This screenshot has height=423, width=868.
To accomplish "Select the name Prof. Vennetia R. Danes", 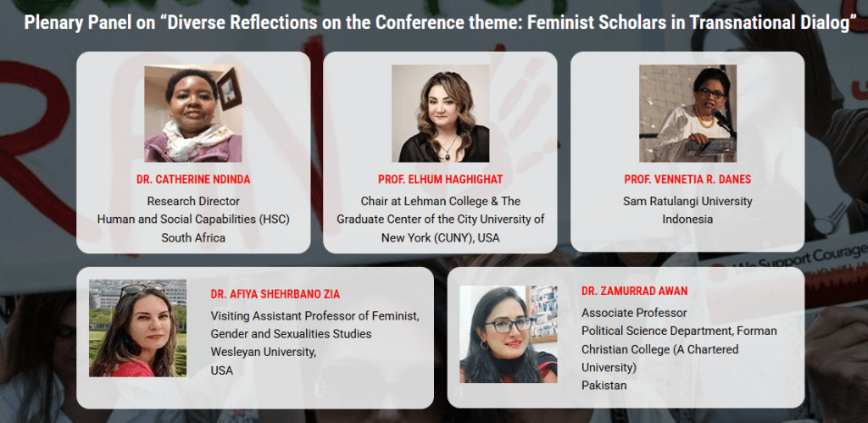I will click(687, 180).
